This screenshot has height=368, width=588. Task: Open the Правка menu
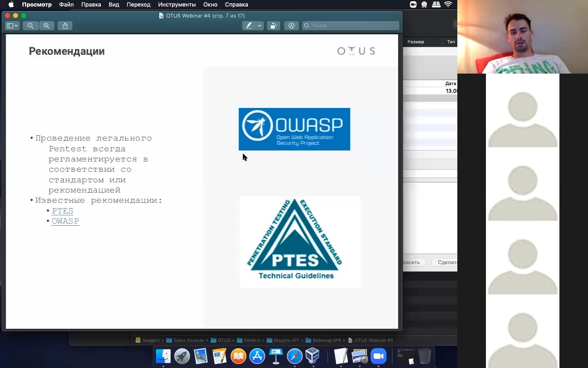(91, 4)
